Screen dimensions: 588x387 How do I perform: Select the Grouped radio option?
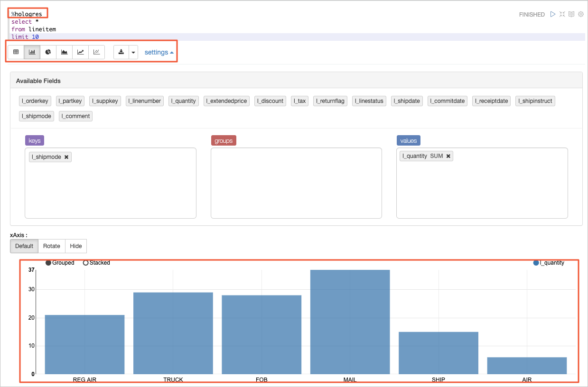click(x=60, y=263)
